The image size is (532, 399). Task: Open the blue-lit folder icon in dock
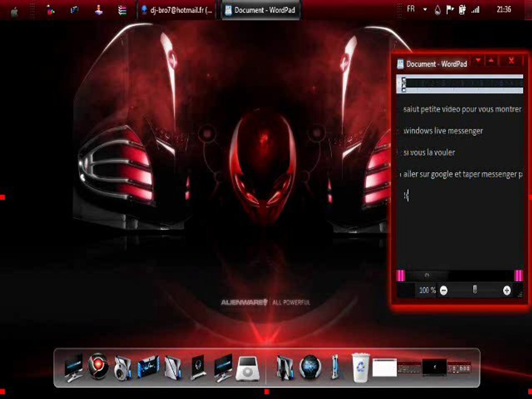[149, 366]
